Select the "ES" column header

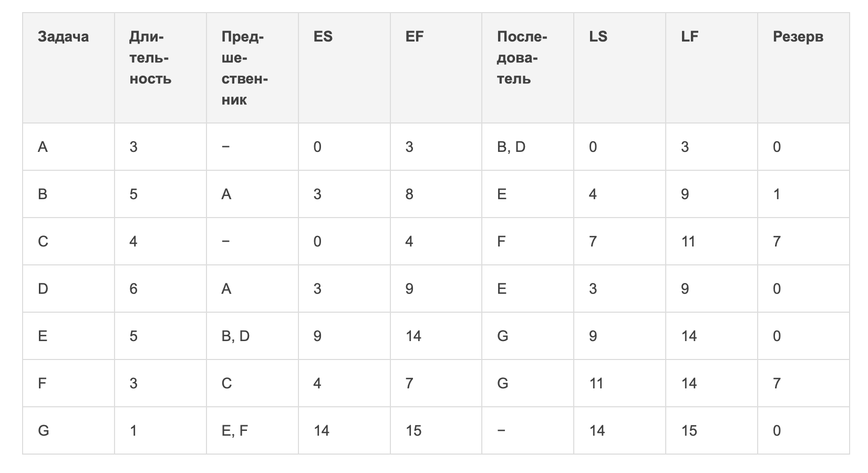click(x=323, y=37)
